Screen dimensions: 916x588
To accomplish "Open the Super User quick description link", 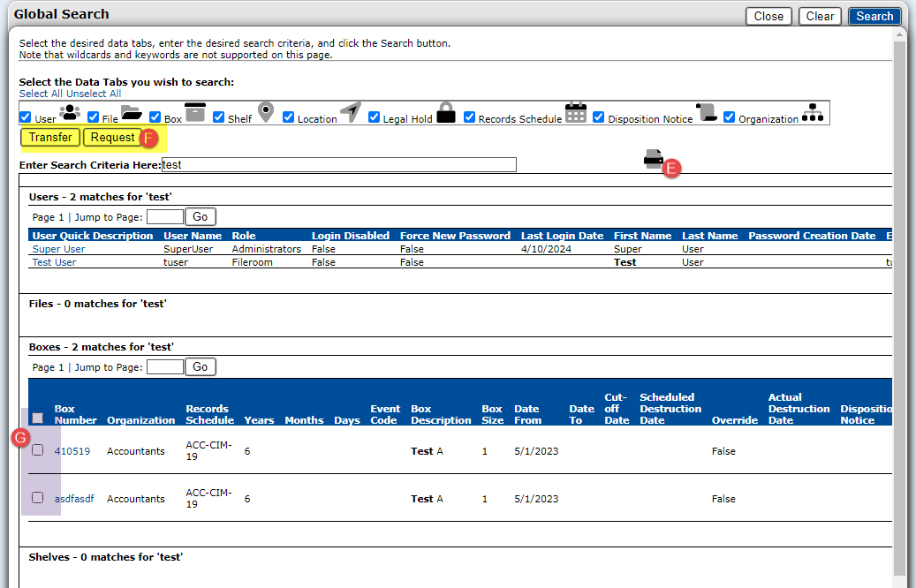I will click(58, 249).
